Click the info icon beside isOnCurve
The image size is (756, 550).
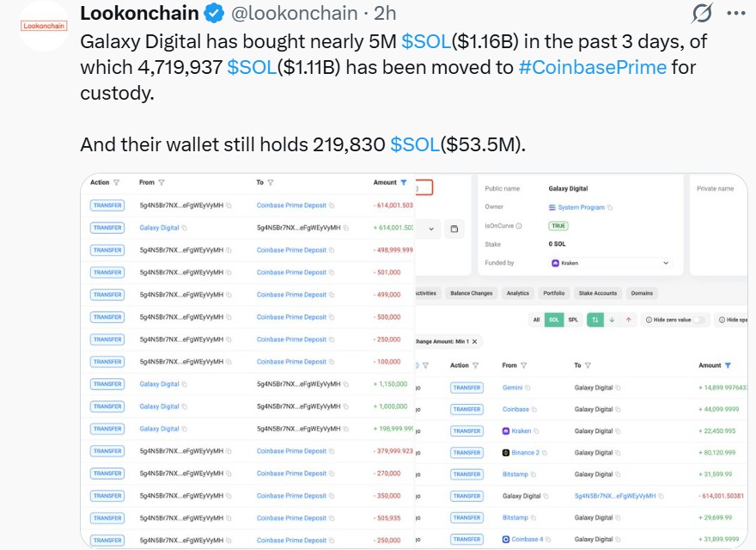click(519, 226)
